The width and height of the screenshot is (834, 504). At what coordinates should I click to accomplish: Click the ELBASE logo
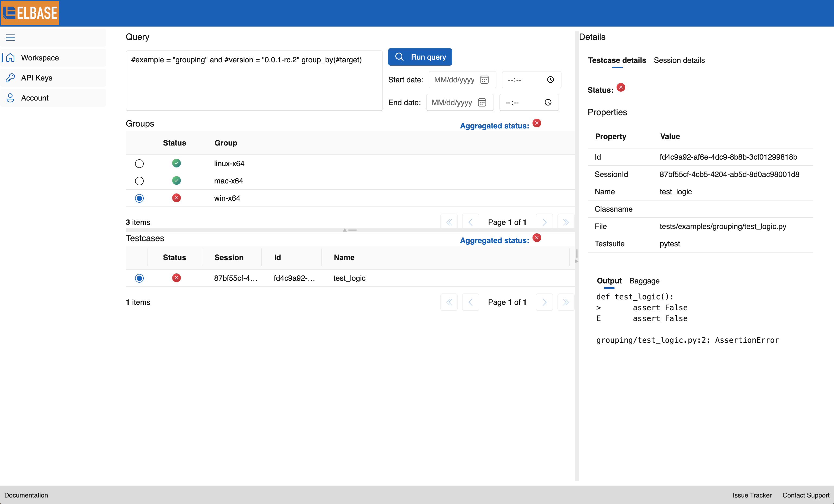pos(30,13)
